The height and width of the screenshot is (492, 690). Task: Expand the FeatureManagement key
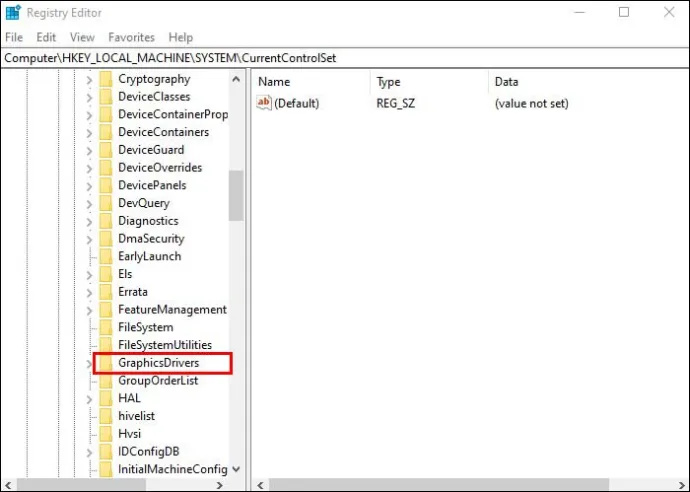(89, 311)
